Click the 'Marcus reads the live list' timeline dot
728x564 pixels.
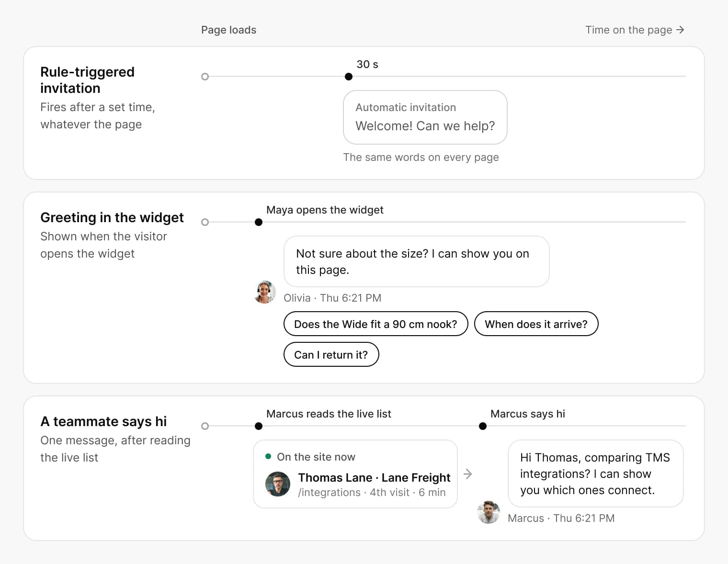click(259, 426)
